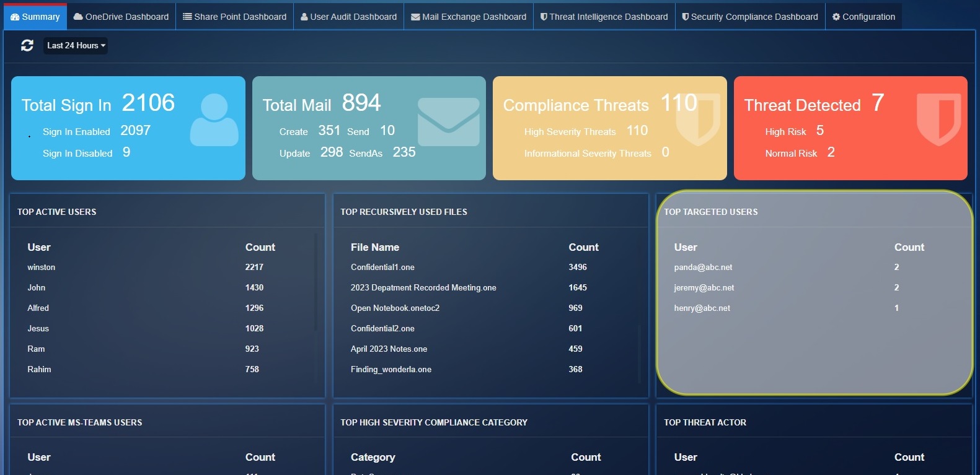Select user John in Top Active Users
The image size is (980, 475).
(37, 288)
